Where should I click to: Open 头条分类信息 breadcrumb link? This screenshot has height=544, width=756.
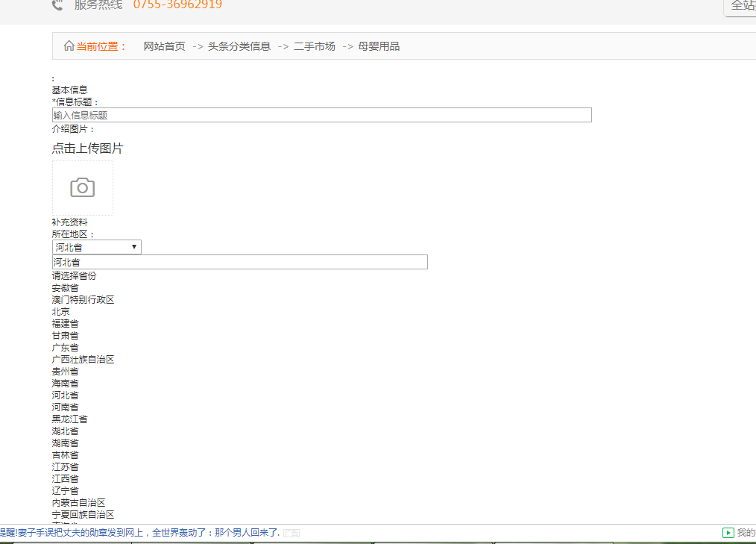coord(239,46)
